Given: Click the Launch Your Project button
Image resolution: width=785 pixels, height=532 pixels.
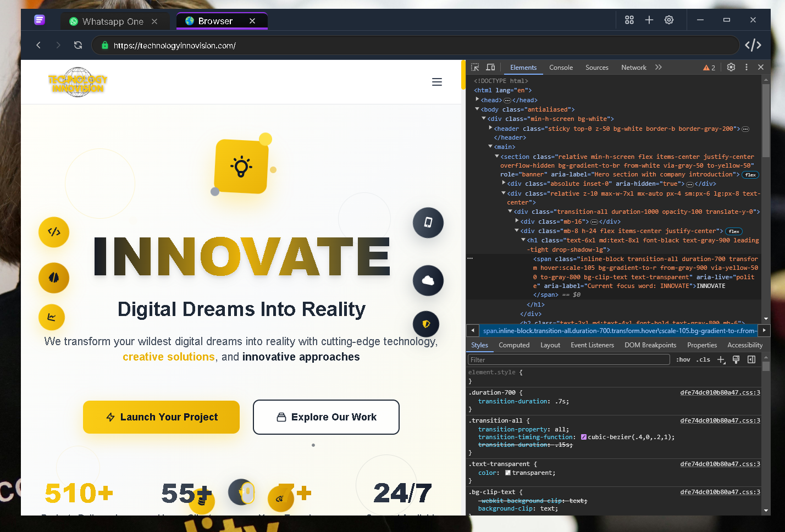Looking at the screenshot, I should 161,417.
